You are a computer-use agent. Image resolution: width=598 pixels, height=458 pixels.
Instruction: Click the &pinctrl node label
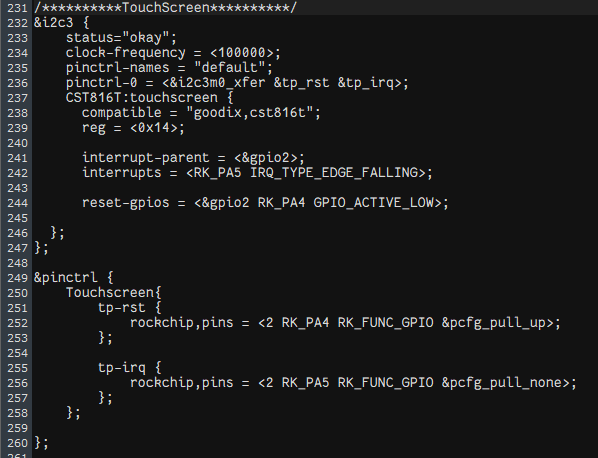[x=65, y=278]
